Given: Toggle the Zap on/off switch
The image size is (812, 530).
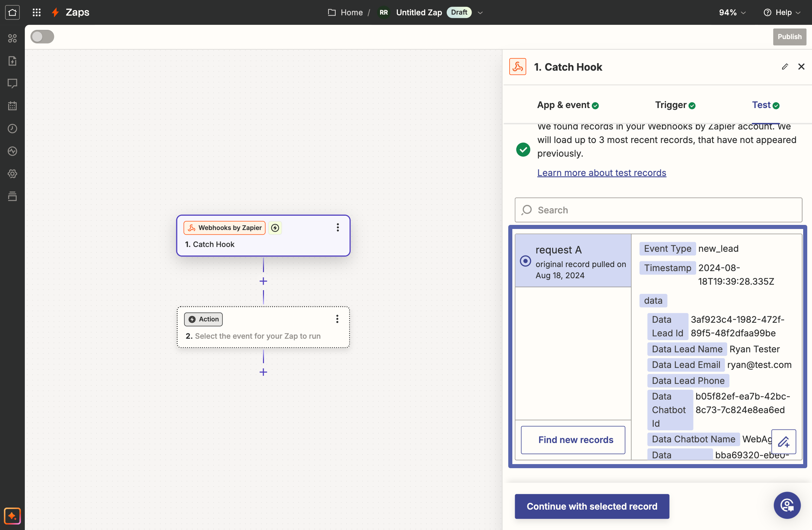Looking at the screenshot, I should coord(42,37).
